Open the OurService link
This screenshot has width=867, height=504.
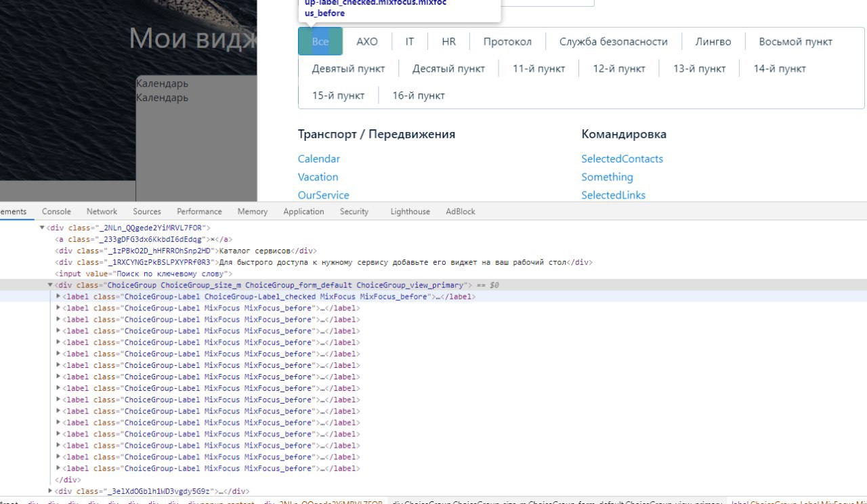[324, 195]
